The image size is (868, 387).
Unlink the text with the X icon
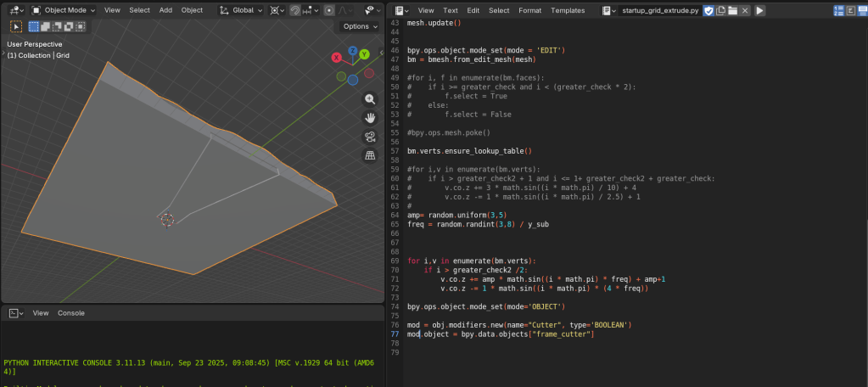(x=745, y=10)
